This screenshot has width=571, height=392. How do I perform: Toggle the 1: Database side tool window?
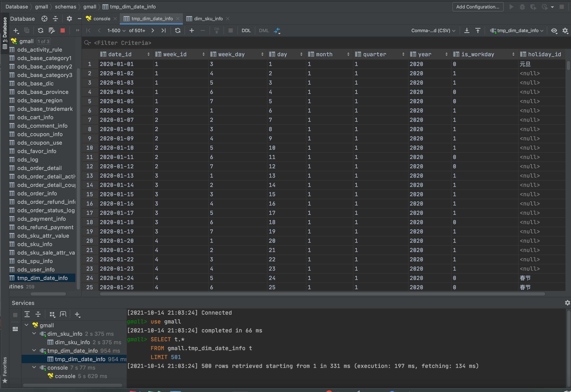click(5, 33)
